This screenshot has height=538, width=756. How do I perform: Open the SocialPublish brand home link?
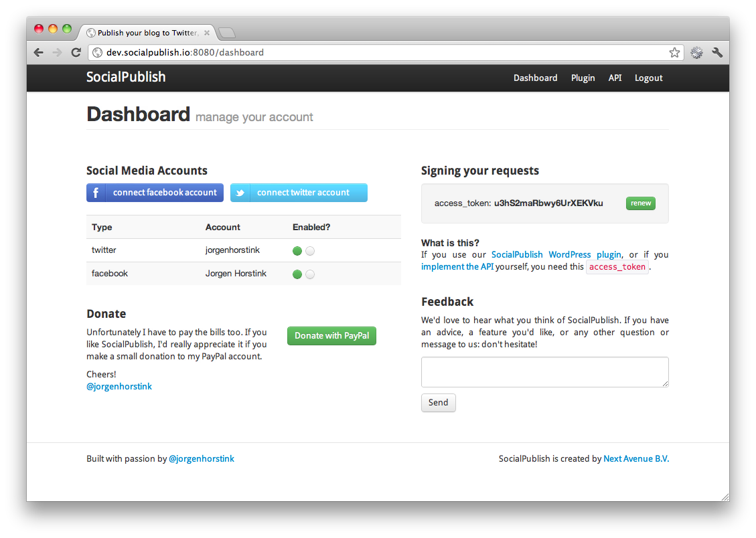pos(126,77)
